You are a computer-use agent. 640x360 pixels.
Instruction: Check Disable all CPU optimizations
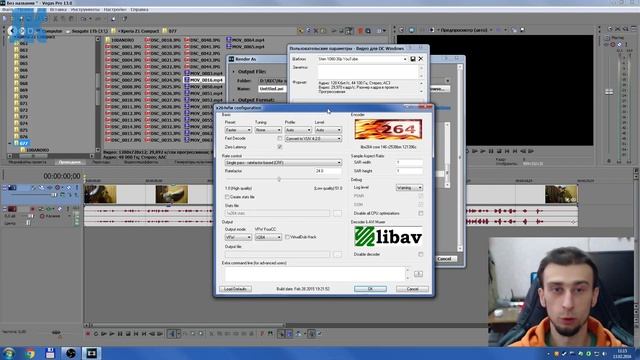(x=421, y=213)
